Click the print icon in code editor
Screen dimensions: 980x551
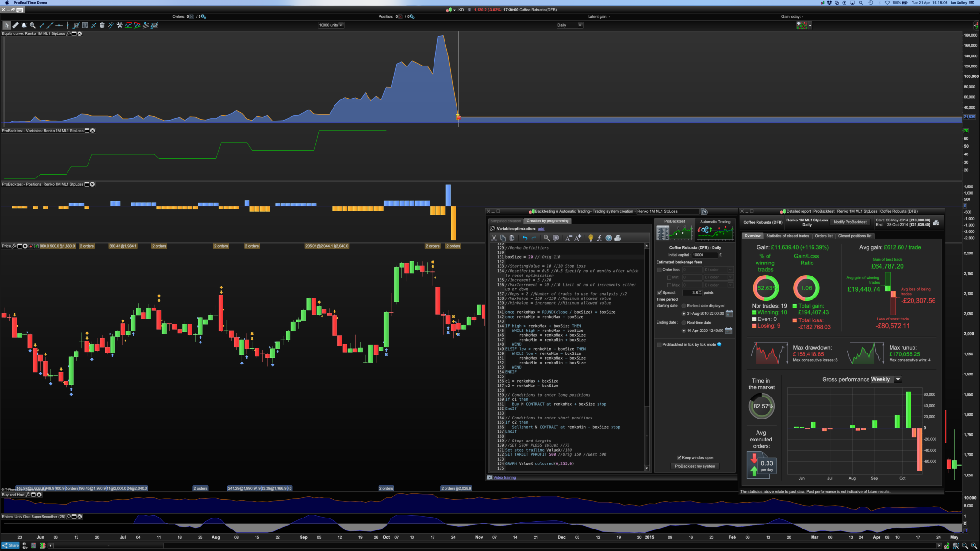coord(617,238)
